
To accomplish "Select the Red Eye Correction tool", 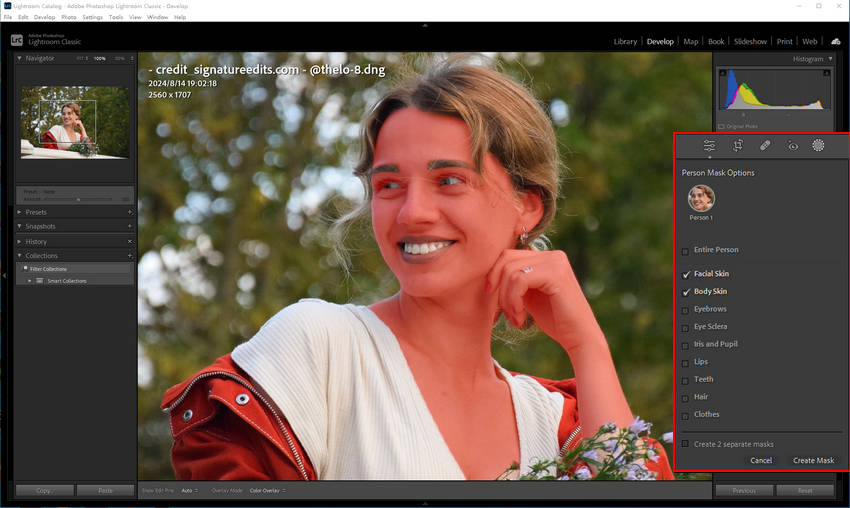I will coord(793,145).
